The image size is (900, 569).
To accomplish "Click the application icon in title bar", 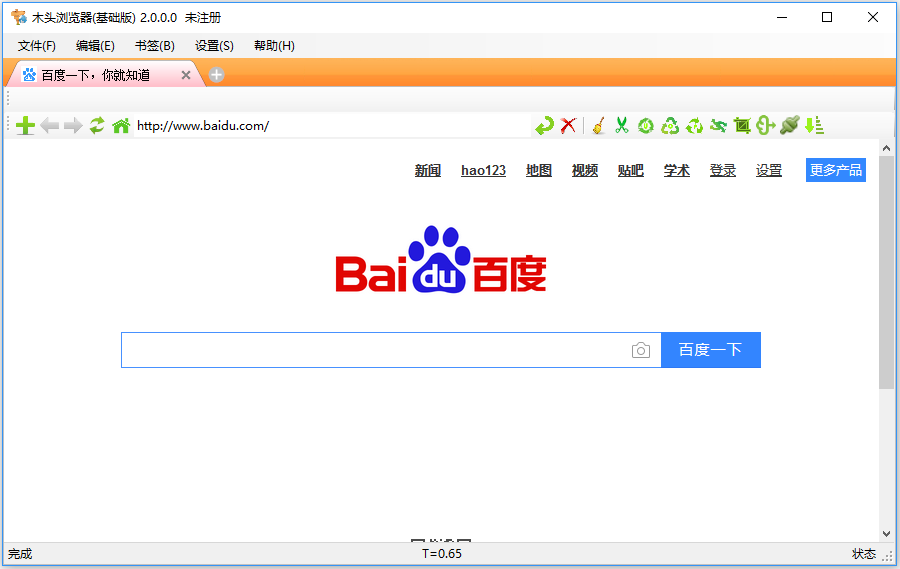I will click(19, 17).
